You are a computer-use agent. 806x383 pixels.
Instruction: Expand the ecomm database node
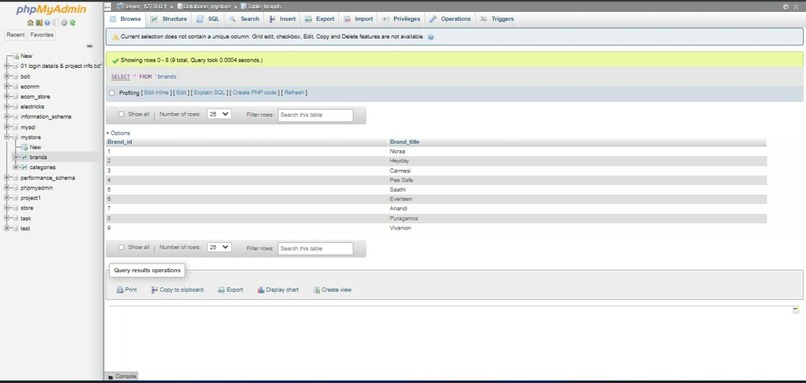click(7, 87)
